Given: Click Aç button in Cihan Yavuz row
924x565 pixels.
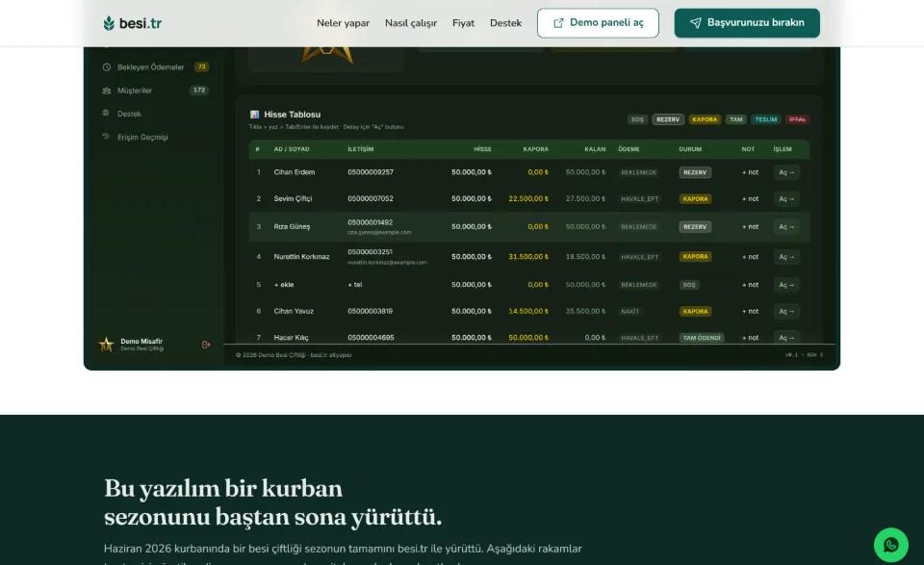Looking at the screenshot, I should [786, 311].
